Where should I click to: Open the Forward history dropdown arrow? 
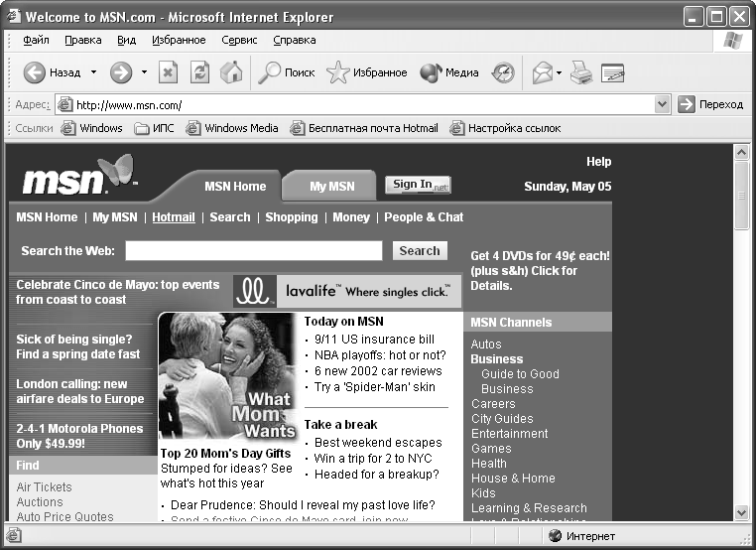coord(144,72)
